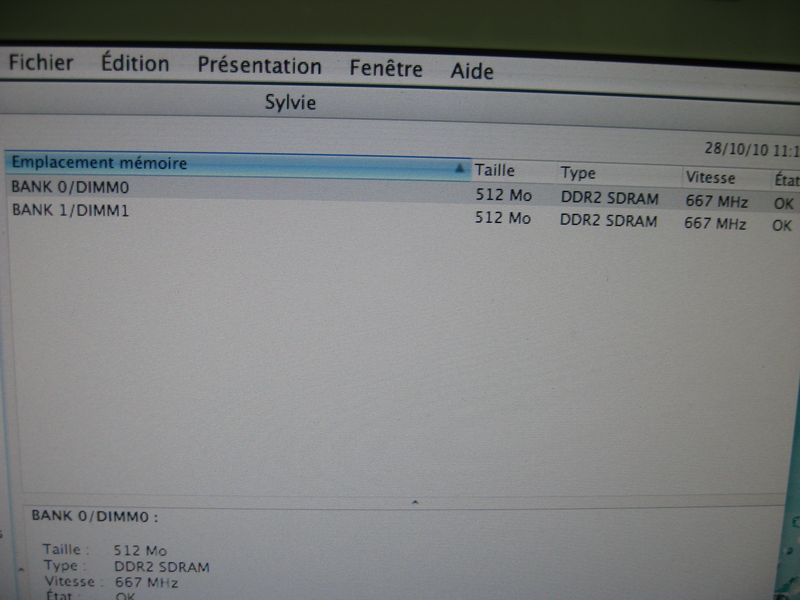Image resolution: width=800 pixels, height=600 pixels.
Task: Select the BANK 1/DIMM1 row
Action: [403, 216]
